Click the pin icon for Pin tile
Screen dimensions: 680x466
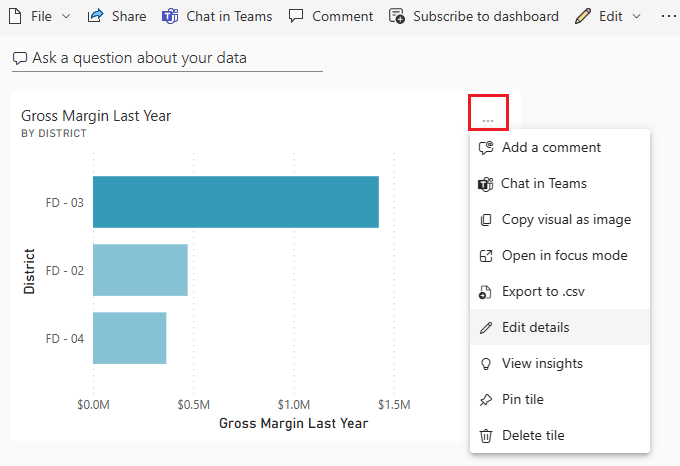point(486,399)
